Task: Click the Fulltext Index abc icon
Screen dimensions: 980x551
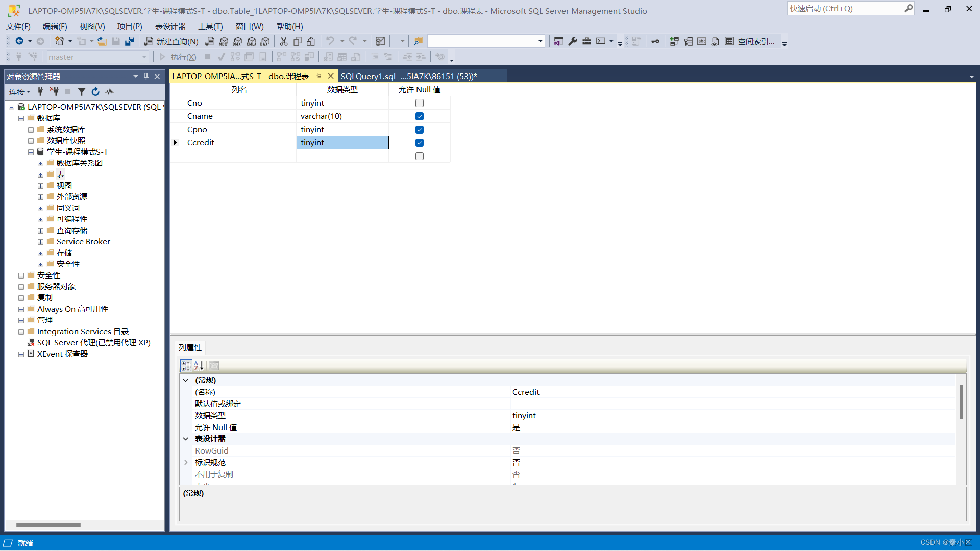Action: tap(702, 41)
